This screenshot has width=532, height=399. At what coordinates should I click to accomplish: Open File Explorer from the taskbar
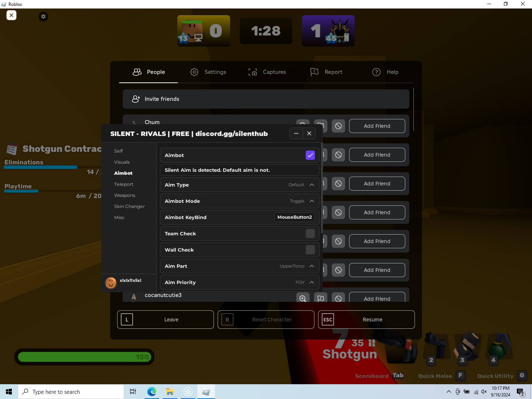[x=170, y=392]
